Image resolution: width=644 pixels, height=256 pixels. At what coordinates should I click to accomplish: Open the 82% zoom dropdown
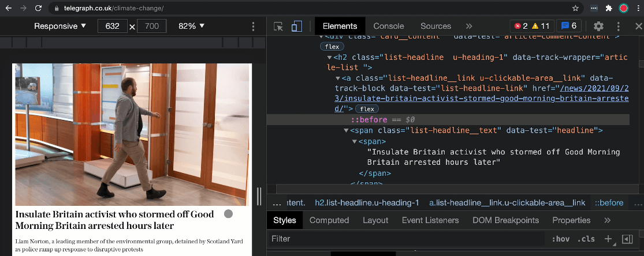(x=191, y=27)
